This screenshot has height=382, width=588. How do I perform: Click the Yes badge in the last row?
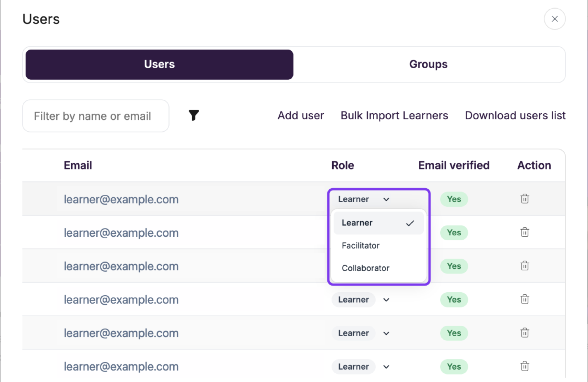(454, 367)
